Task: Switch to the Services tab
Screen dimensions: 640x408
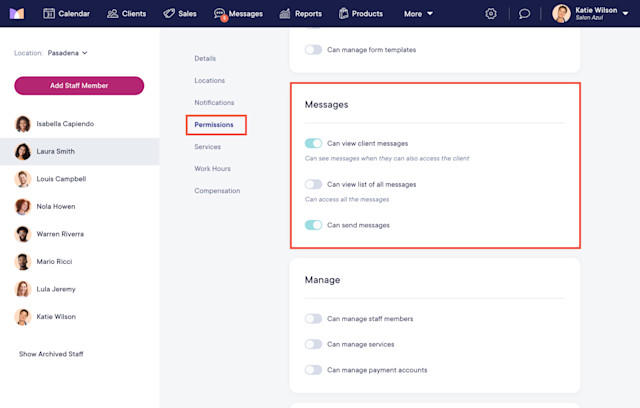Action: 207,147
